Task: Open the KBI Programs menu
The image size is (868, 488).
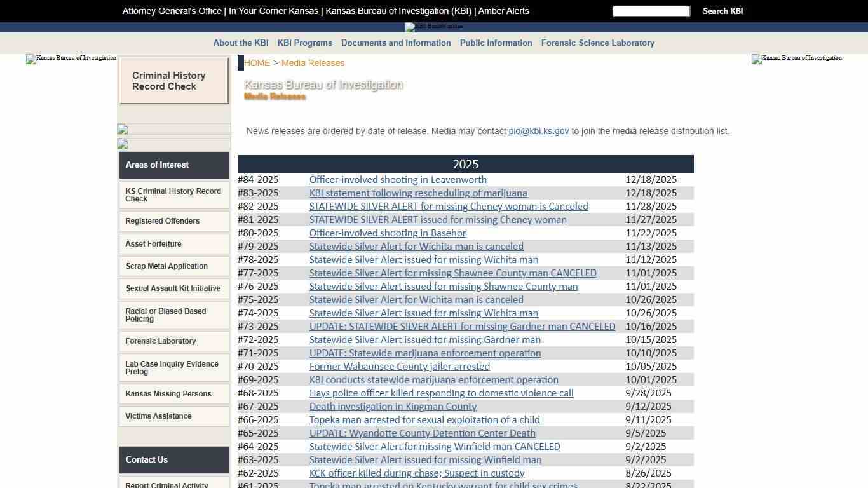Action: tap(304, 43)
